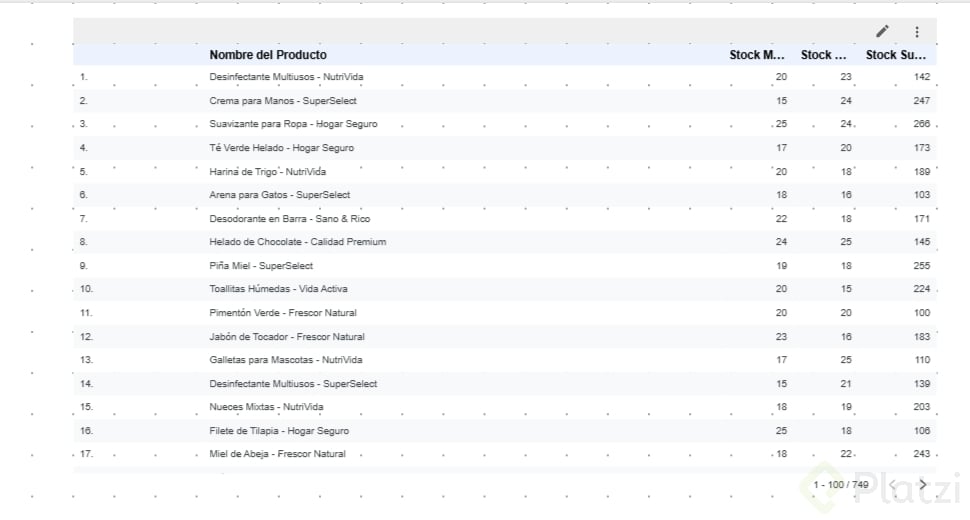Screen dimensions: 970x520
Task: Click Suavizante para Ropa - Hogar Seguro
Action: click(293, 124)
